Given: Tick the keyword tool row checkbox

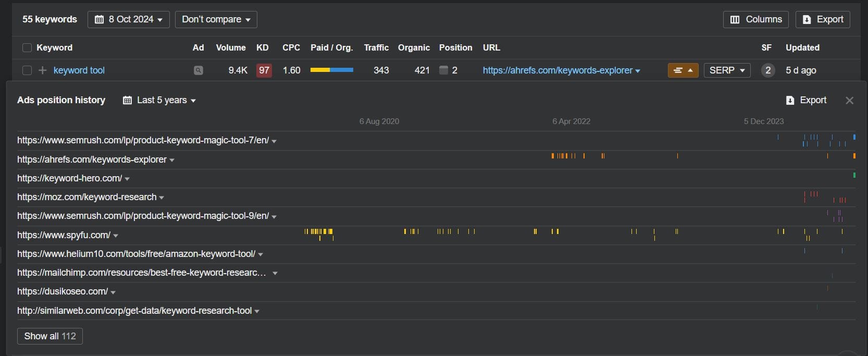Looking at the screenshot, I should 27,70.
